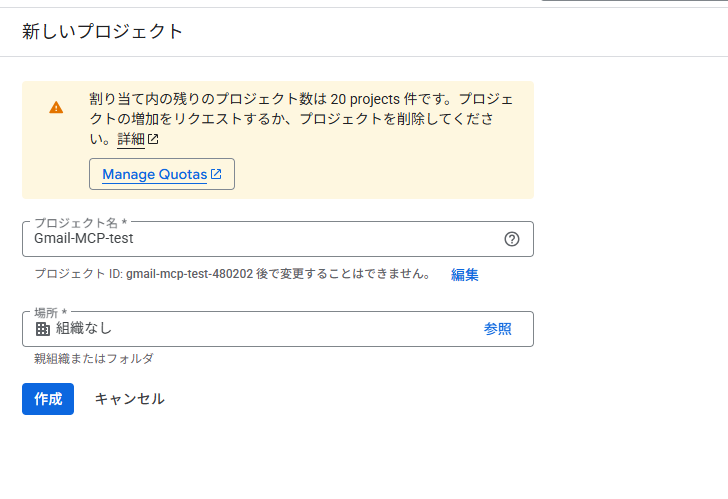The width and height of the screenshot is (728, 499).
Task: Show help via the question mark icon
Action: [512, 239]
